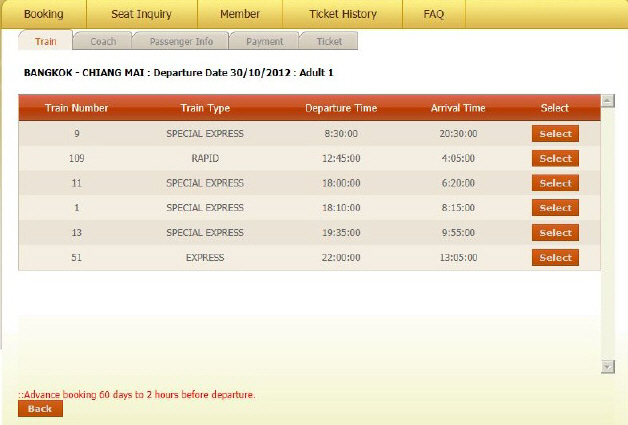
Task: Switch to the Coach tab
Action: coord(103,41)
